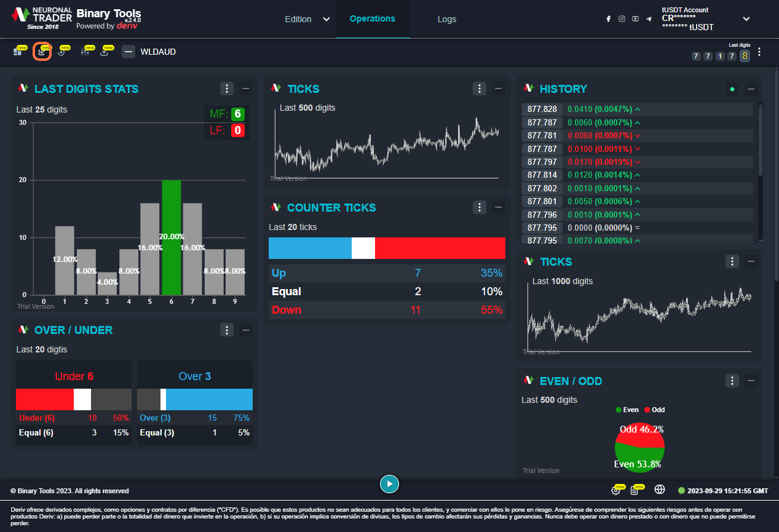Image resolution: width=779 pixels, height=532 pixels.
Task: Click the sliders adjustment icon in toolbar
Action: (85, 52)
